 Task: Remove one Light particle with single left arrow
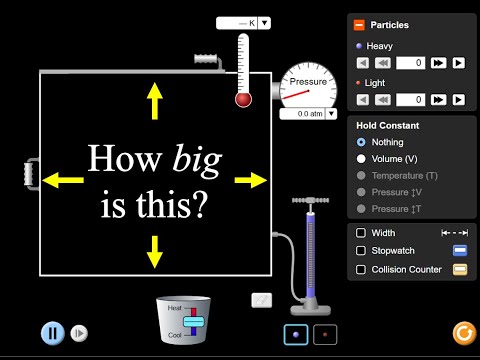pos(363,100)
